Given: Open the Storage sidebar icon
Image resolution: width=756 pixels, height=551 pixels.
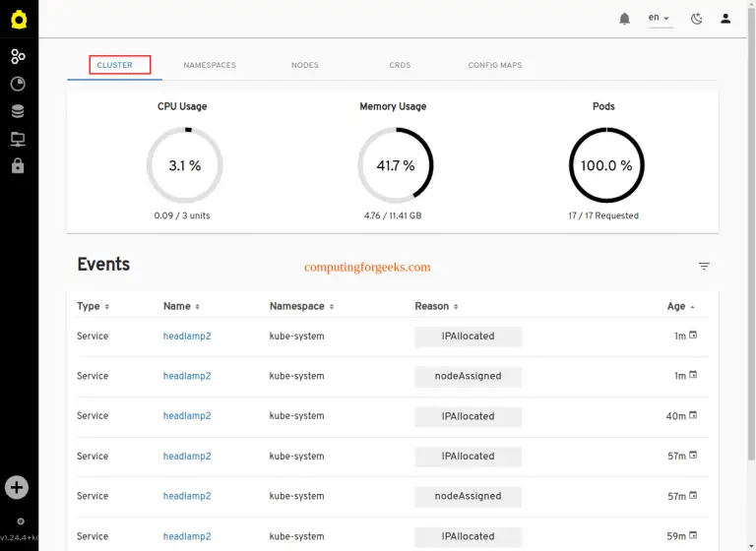Looking at the screenshot, I should tap(18, 111).
